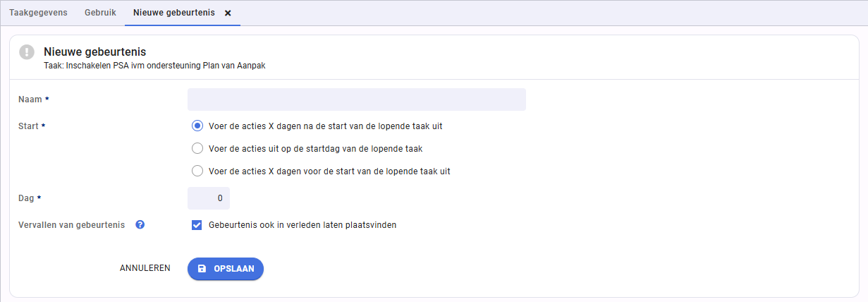Select 'Voer de acties X dagen voor de start' option
Viewport: 868px width, 302px height.
(197, 171)
